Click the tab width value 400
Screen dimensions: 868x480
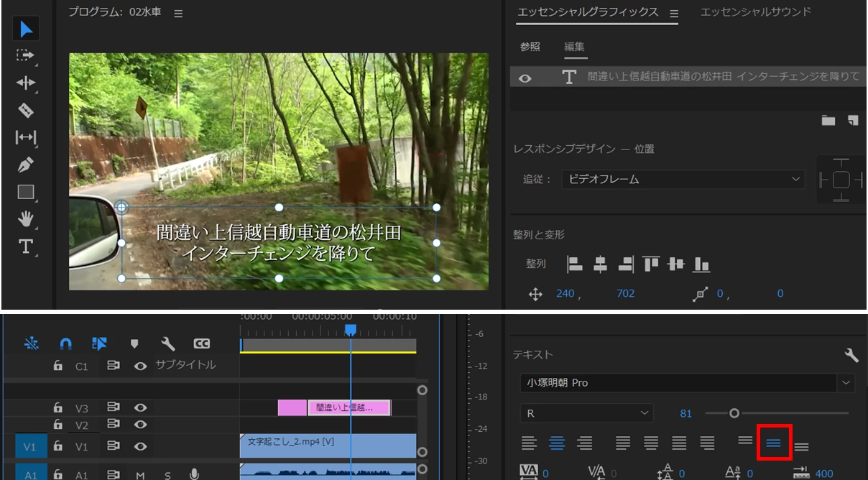[823, 474]
